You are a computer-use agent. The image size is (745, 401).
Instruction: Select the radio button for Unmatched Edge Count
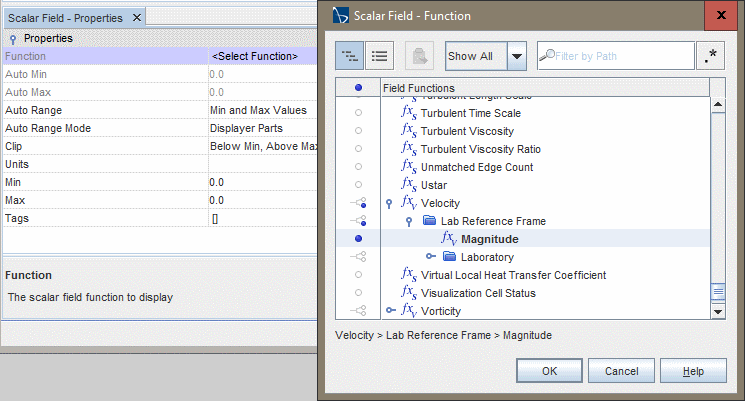(x=358, y=167)
